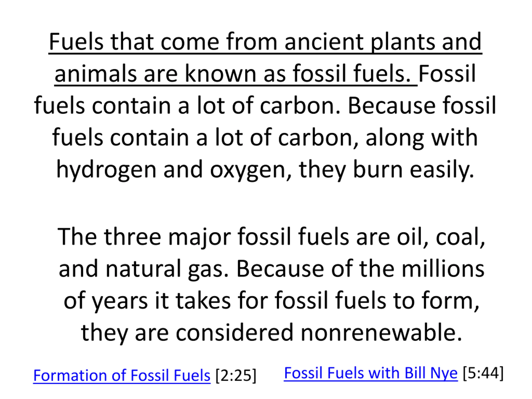Select the word "considered"

[x=234, y=333]
